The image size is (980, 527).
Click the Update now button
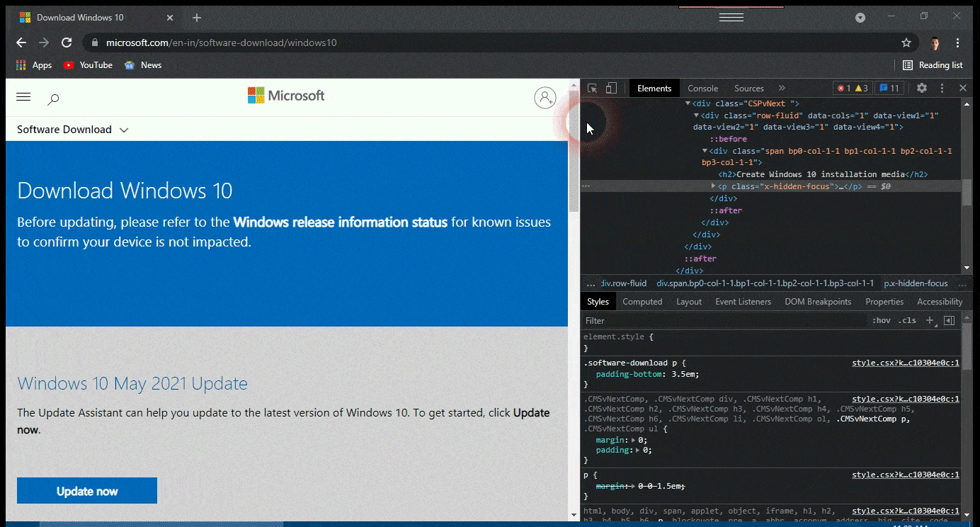pyautogui.click(x=87, y=491)
